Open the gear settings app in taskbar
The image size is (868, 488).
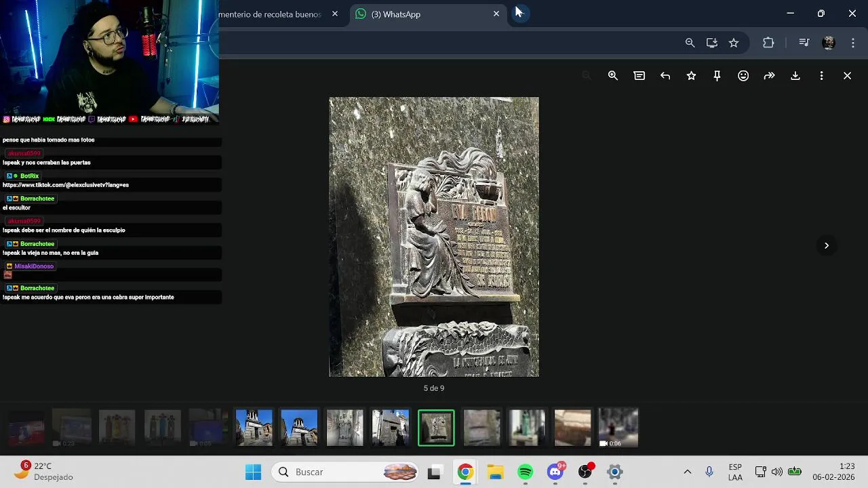[615, 472]
